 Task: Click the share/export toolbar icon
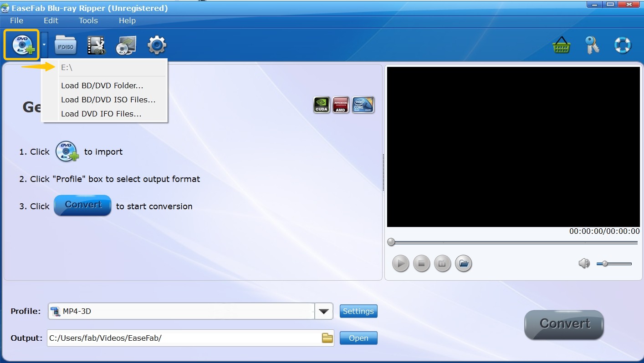pyautogui.click(x=126, y=44)
